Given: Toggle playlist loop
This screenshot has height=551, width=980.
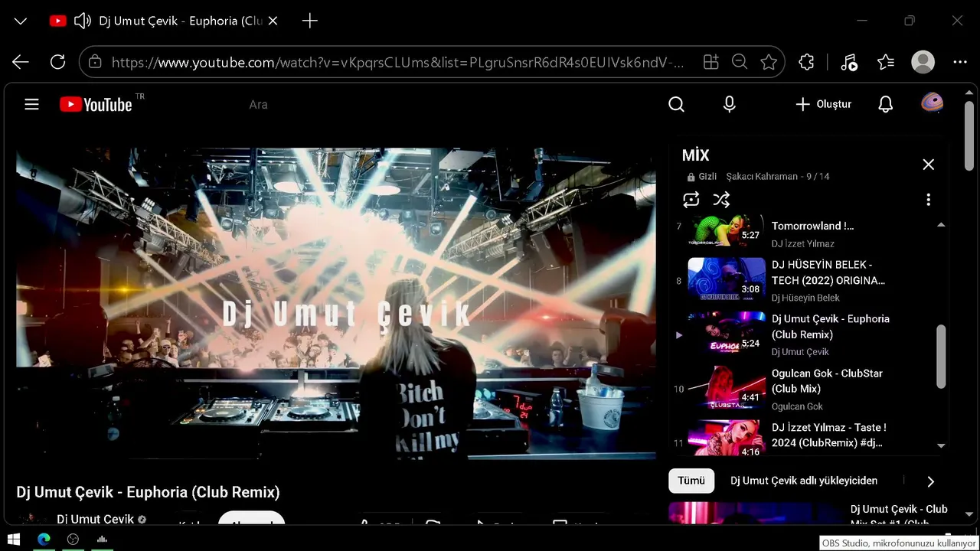Looking at the screenshot, I should point(691,200).
